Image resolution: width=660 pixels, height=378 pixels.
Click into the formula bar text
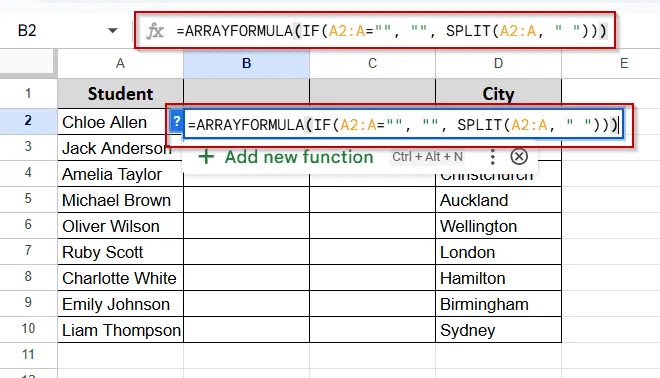(391, 31)
